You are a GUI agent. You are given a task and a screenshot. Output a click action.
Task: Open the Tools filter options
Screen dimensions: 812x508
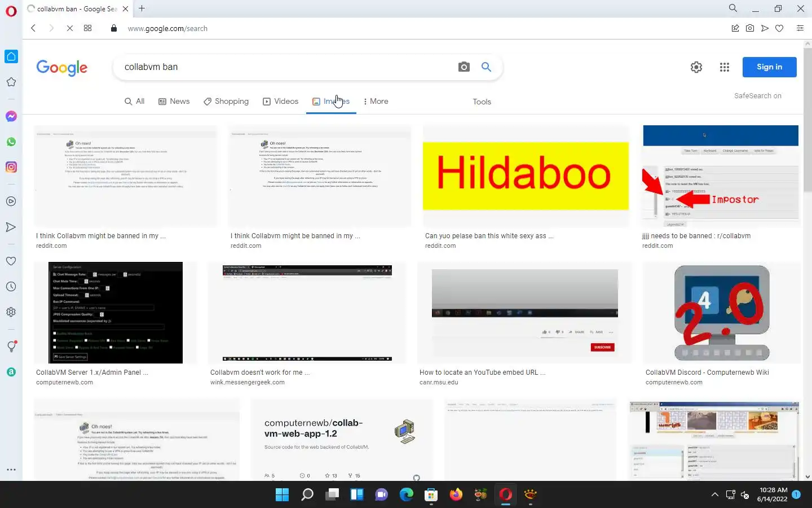click(482, 102)
